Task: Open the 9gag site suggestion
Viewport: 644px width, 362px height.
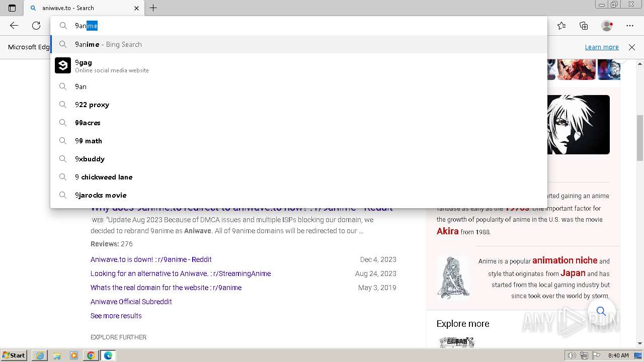Action: [x=299, y=66]
